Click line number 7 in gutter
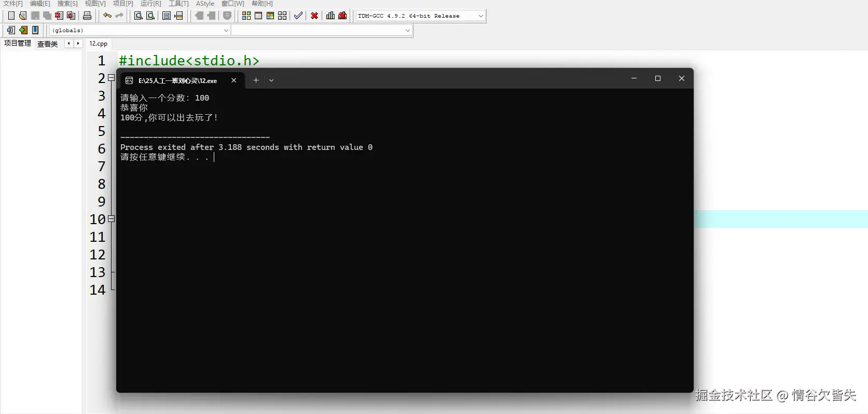 (x=102, y=167)
